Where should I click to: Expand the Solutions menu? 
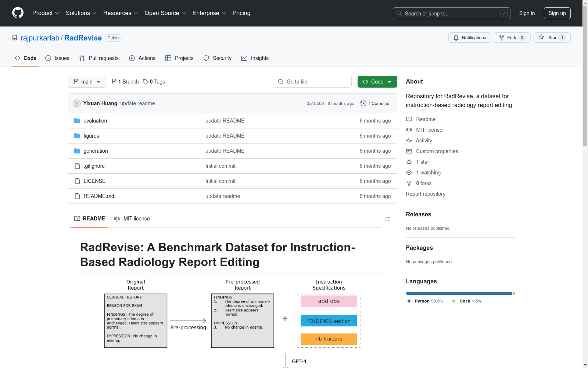(81, 13)
